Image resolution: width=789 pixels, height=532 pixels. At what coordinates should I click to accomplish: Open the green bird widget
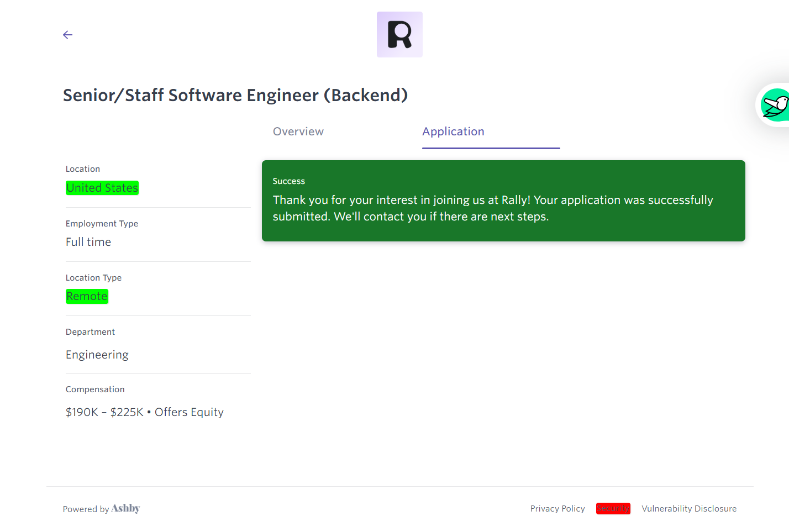pos(775,105)
